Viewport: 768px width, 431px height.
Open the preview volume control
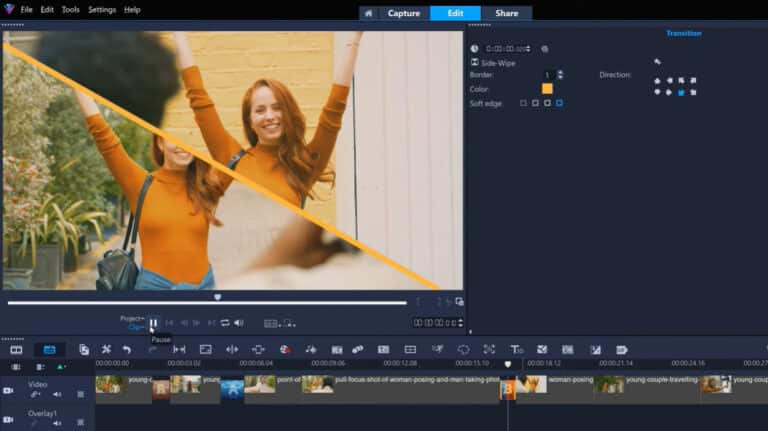239,323
